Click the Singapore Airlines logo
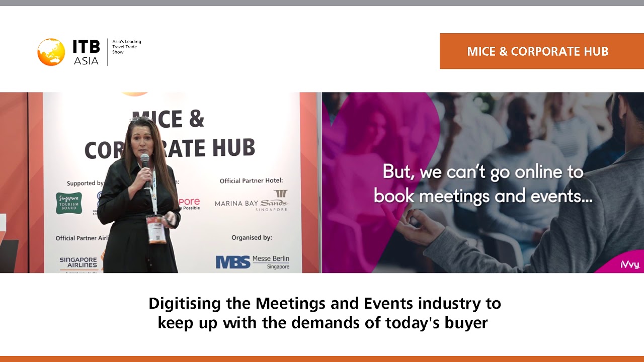 78,263
